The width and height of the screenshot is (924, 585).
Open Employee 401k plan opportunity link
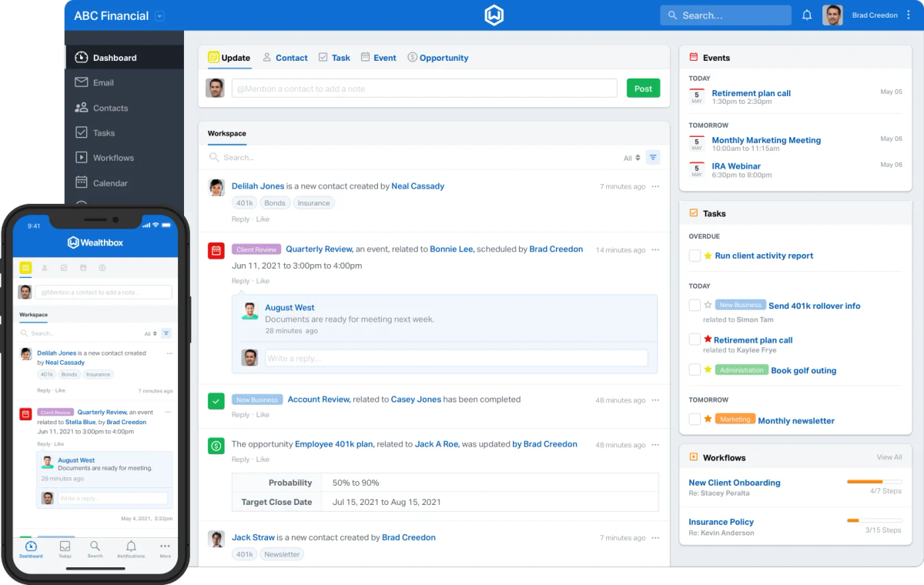(x=333, y=444)
